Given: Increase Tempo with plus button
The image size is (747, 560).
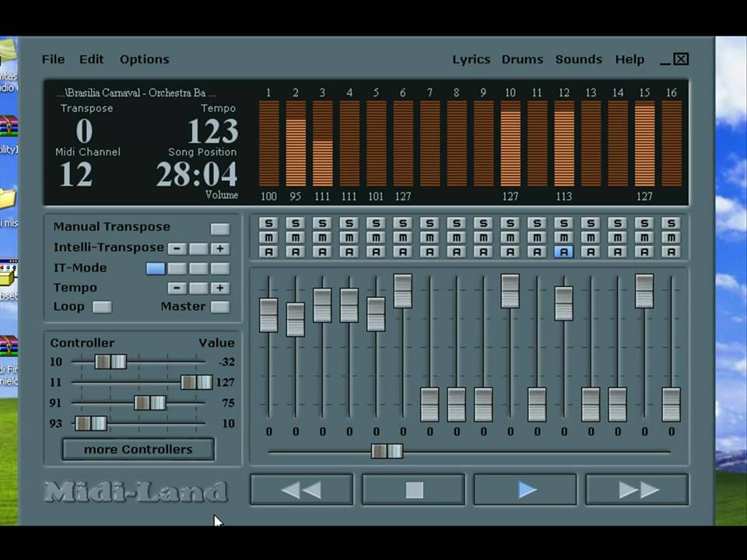Looking at the screenshot, I should [220, 288].
